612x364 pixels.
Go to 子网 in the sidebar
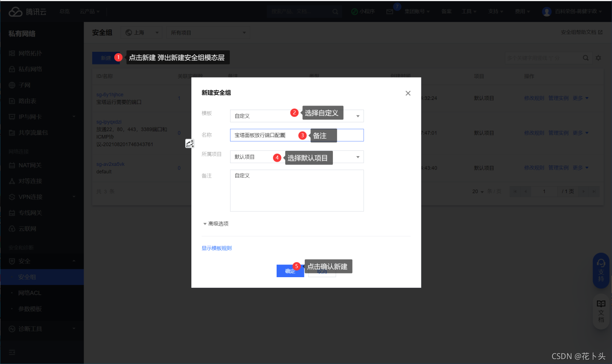pyautogui.click(x=24, y=85)
